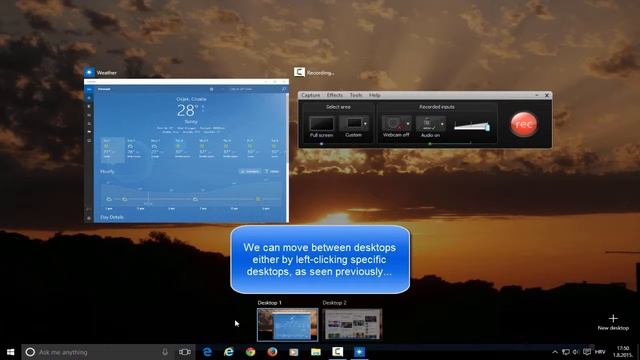Open the Help menu in Camtasia Recorder
The height and width of the screenshot is (360, 640).
375,95
